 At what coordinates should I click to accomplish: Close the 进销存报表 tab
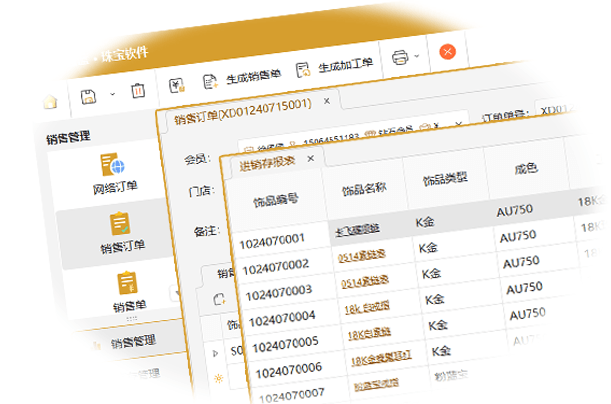[x=311, y=159]
